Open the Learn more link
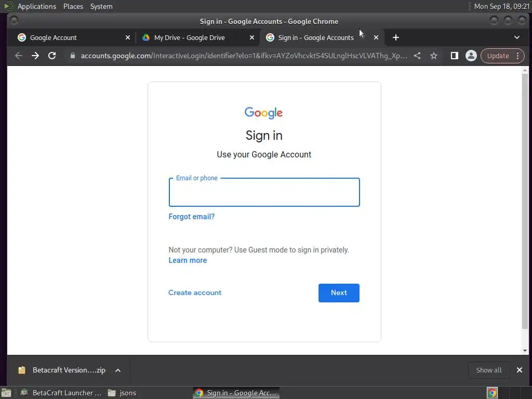The width and height of the screenshot is (532, 399). pos(188,260)
